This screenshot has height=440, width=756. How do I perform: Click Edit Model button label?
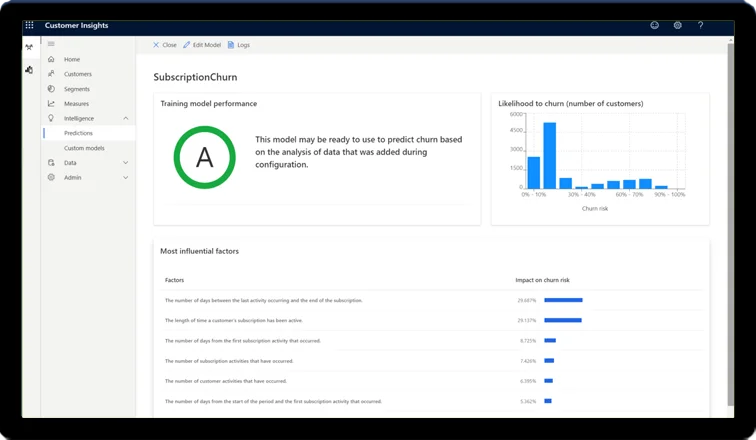(207, 45)
